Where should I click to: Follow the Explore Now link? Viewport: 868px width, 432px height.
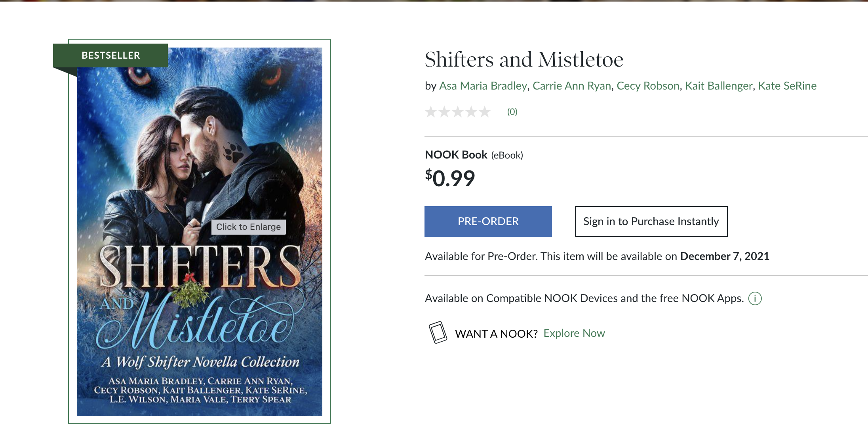574,333
